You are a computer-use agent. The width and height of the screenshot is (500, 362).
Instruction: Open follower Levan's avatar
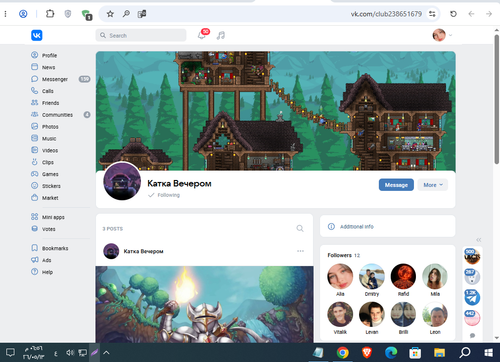pos(372,314)
